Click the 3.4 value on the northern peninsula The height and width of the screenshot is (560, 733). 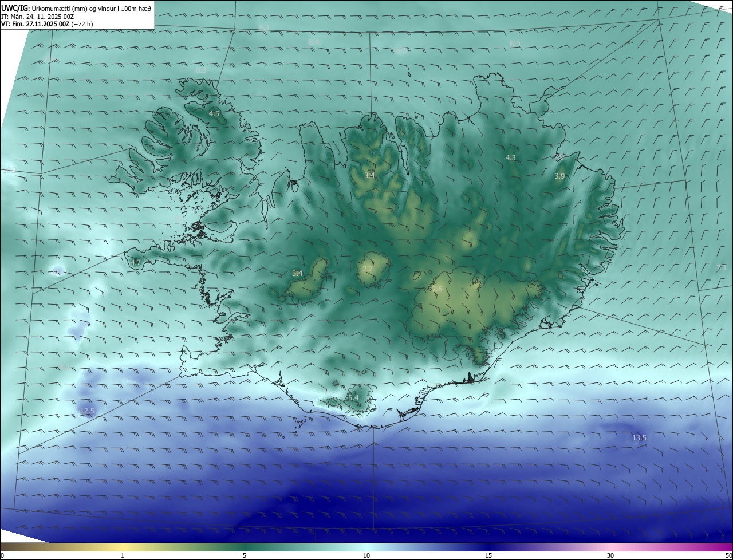(x=369, y=175)
